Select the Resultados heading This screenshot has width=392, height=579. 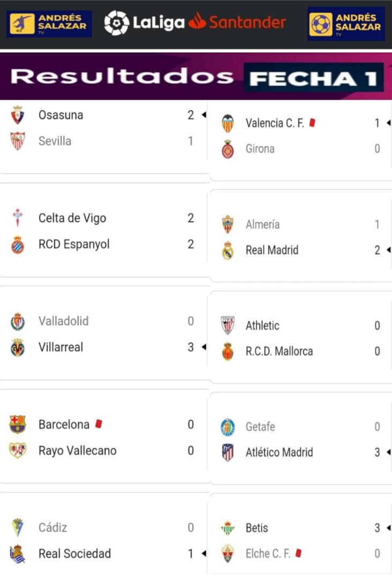click(122, 77)
